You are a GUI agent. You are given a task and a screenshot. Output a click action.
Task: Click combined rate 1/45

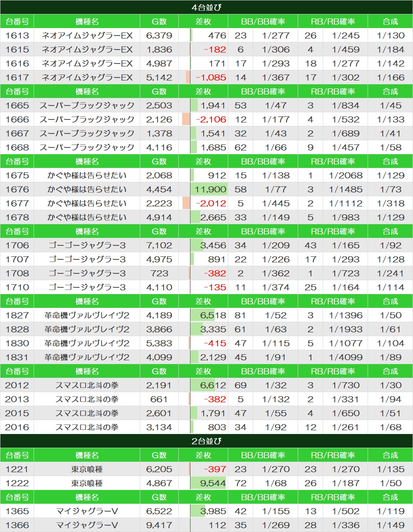[x=390, y=105]
